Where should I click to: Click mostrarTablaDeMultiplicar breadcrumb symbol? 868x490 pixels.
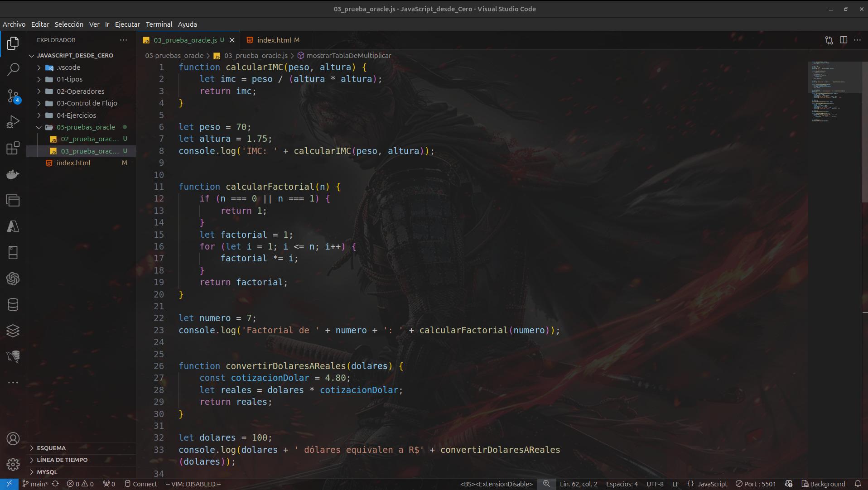click(348, 56)
